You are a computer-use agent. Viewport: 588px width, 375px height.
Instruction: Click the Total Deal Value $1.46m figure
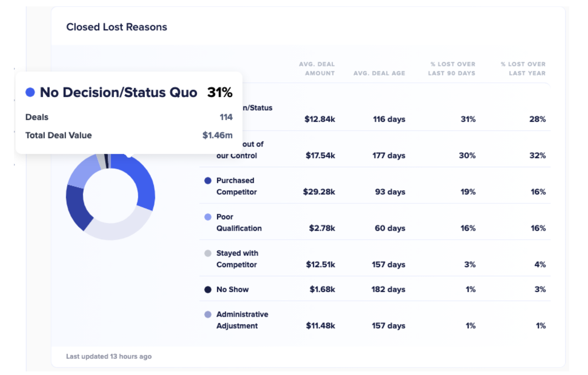[218, 135]
